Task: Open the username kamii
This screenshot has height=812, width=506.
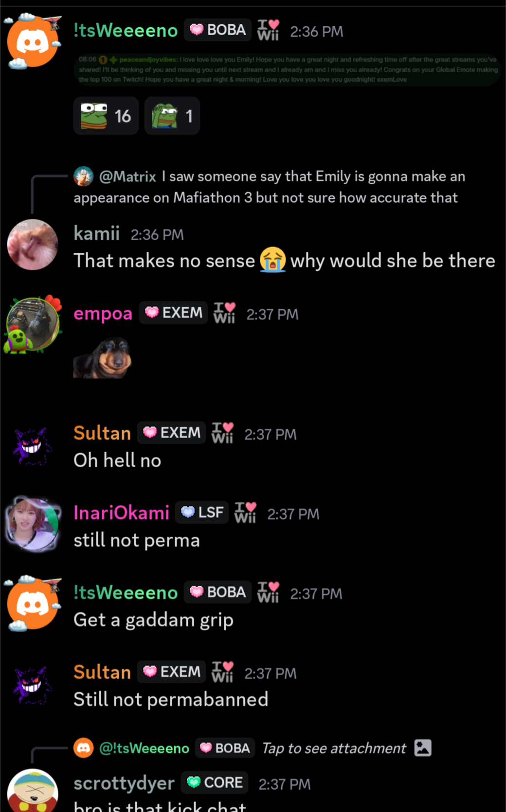Action: (x=96, y=233)
